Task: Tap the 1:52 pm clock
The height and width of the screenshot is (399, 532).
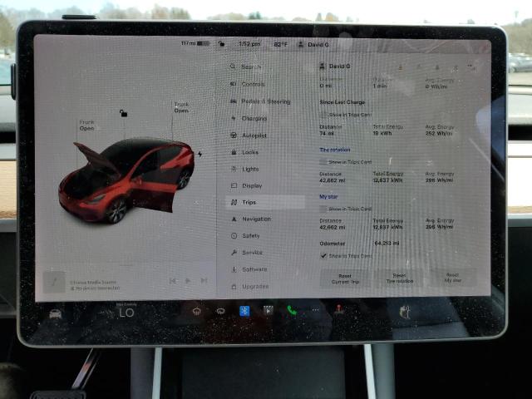Action: point(249,44)
